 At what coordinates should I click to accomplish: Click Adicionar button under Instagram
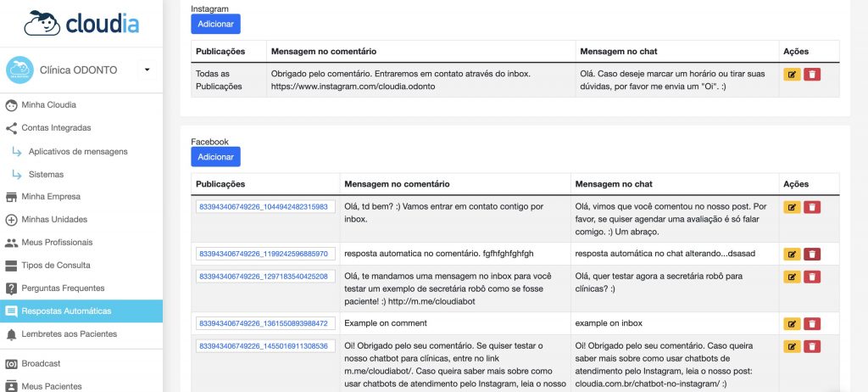(215, 24)
